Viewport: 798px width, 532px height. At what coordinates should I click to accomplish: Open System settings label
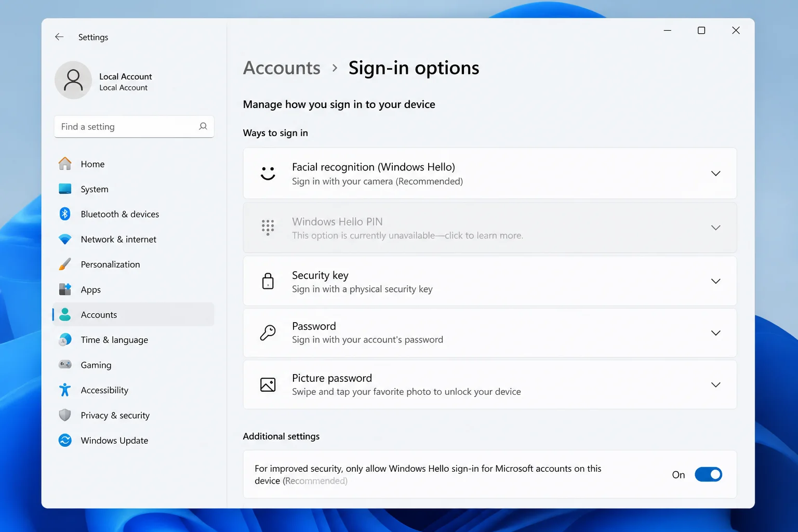click(x=95, y=189)
